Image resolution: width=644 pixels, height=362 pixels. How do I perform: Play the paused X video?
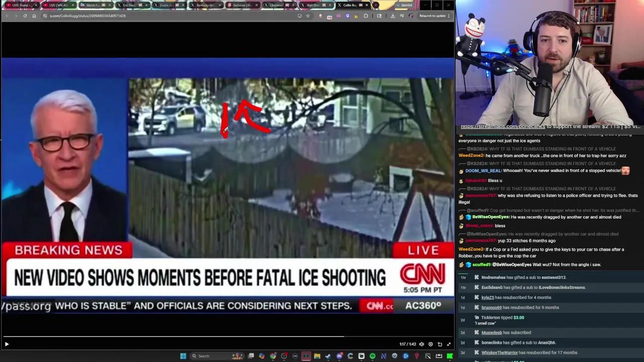(x=7, y=344)
